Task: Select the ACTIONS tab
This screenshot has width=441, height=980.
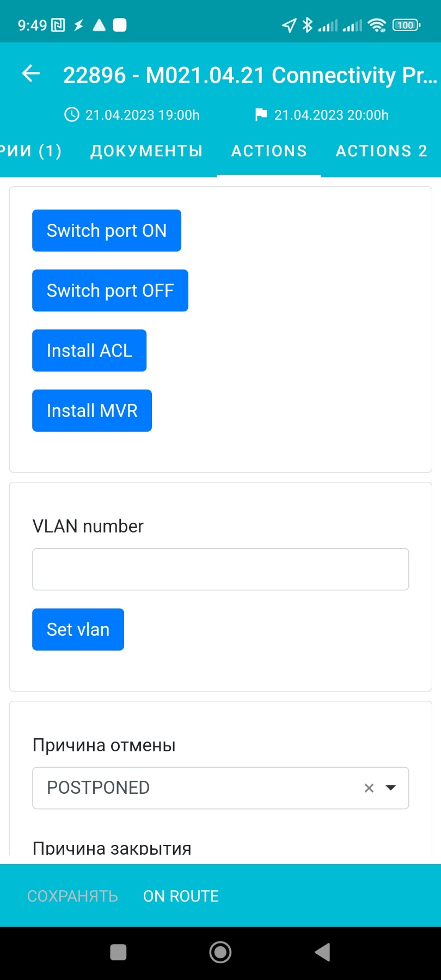Action: coord(269,151)
